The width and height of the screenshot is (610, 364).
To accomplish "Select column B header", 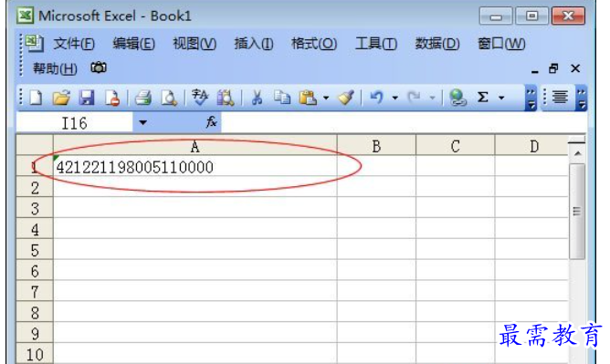I will pyautogui.click(x=376, y=146).
